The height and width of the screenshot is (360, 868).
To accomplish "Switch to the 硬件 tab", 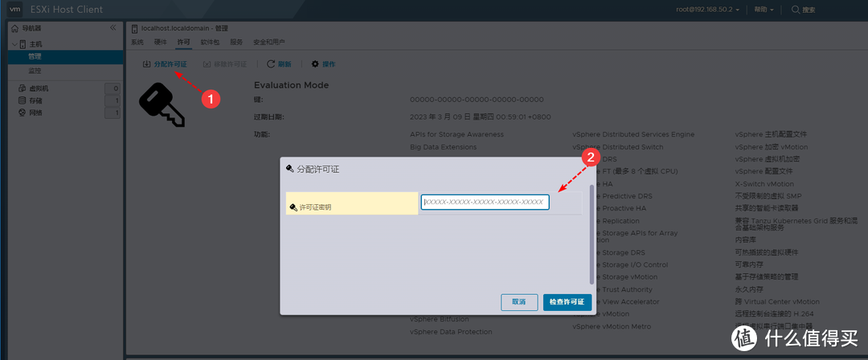I will (x=160, y=42).
